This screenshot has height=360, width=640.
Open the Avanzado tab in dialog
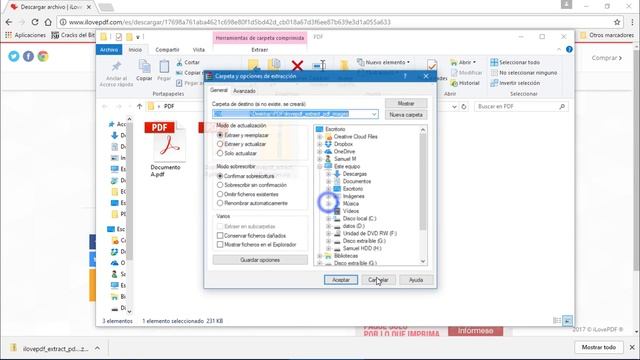(x=244, y=91)
